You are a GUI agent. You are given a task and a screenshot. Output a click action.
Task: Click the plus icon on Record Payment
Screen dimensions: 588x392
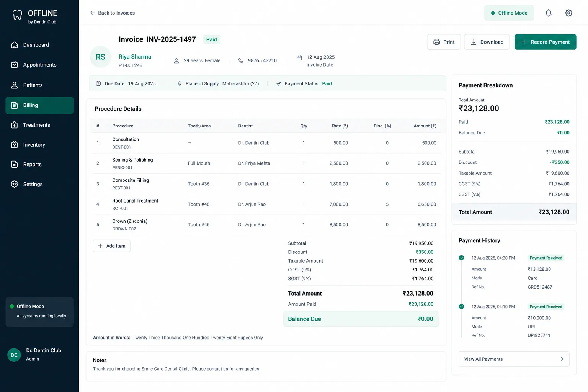tap(524, 42)
